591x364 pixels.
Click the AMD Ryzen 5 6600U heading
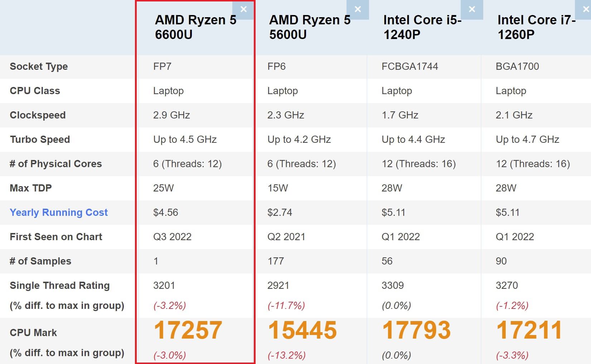click(195, 27)
